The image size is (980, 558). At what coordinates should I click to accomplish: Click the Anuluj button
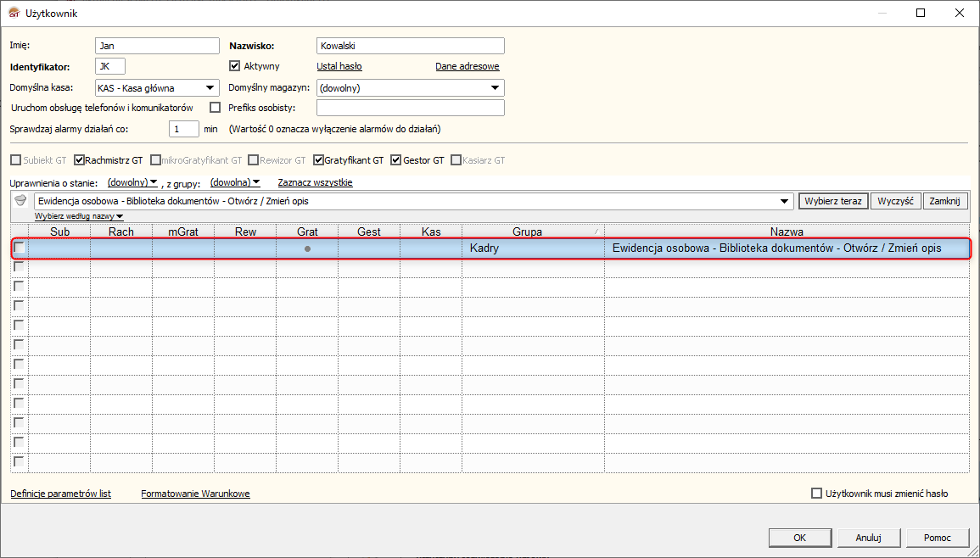point(868,538)
